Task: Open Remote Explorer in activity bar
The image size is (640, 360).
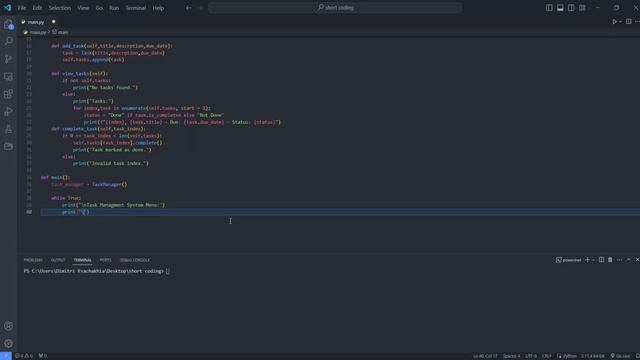Action: coord(9,76)
